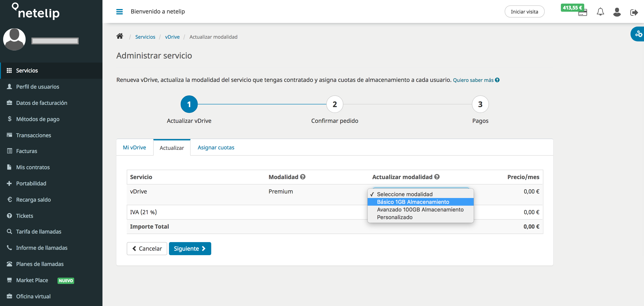This screenshot has width=644, height=306.
Task: Click the Quiero saber más link
Action: click(473, 80)
